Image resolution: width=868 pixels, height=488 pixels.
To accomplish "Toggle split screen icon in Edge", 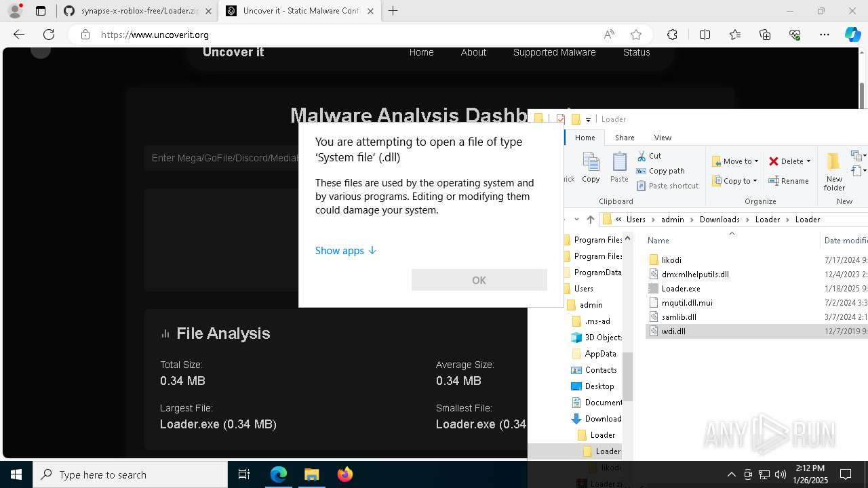I will [705, 35].
